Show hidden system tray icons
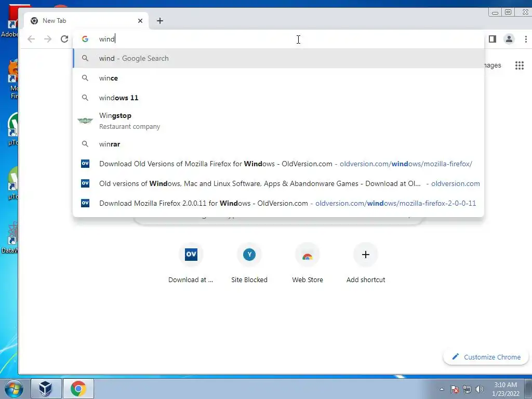Image resolution: width=532 pixels, height=399 pixels. point(442,389)
